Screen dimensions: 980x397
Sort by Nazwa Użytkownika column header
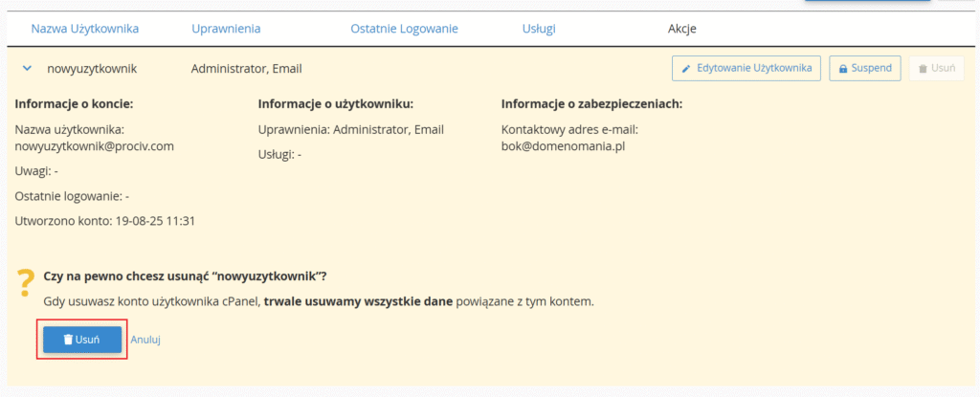point(84,29)
